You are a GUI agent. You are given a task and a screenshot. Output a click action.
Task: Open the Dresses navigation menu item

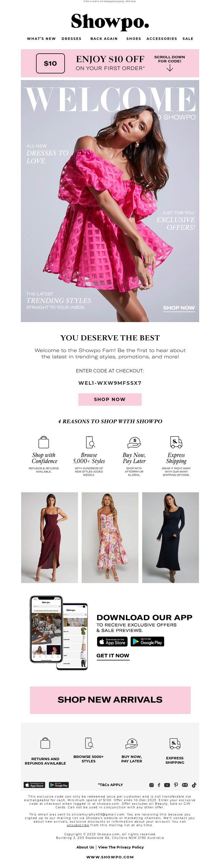click(71, 39)
